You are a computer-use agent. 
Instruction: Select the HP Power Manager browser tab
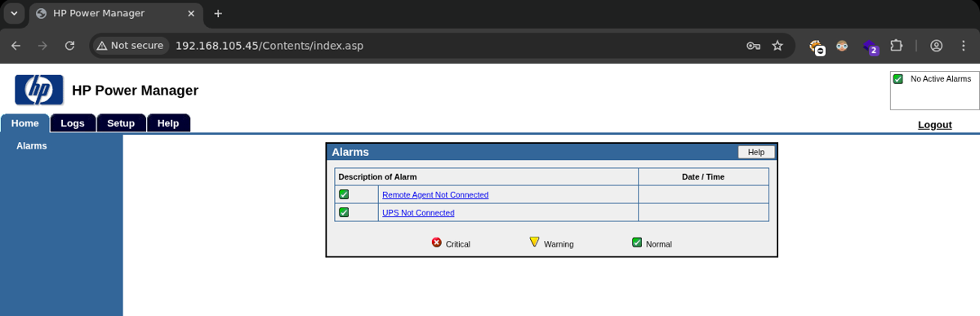116,14
